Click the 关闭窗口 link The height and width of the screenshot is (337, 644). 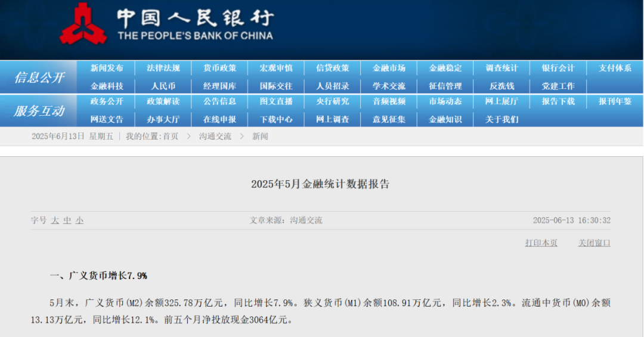[x=594, y=243]
